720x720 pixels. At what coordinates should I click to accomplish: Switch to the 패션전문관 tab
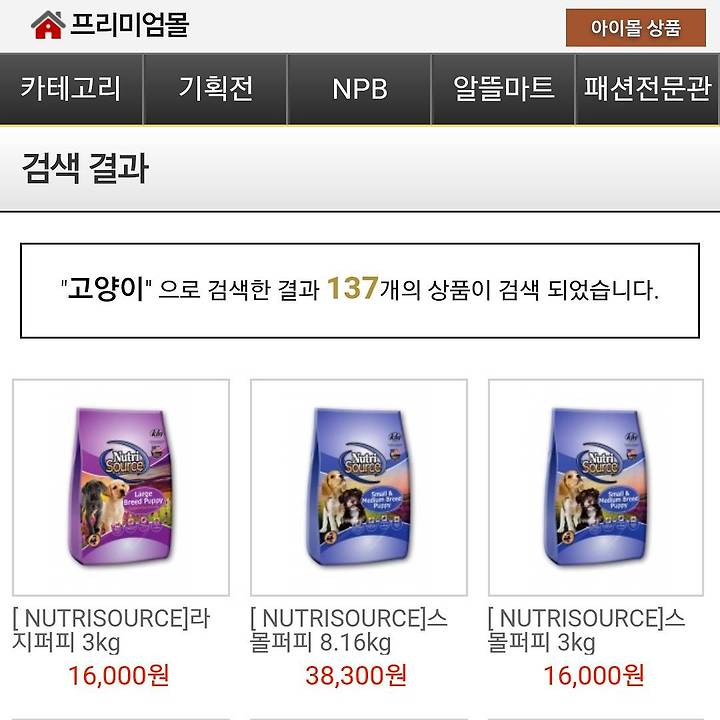pos(647,89)
